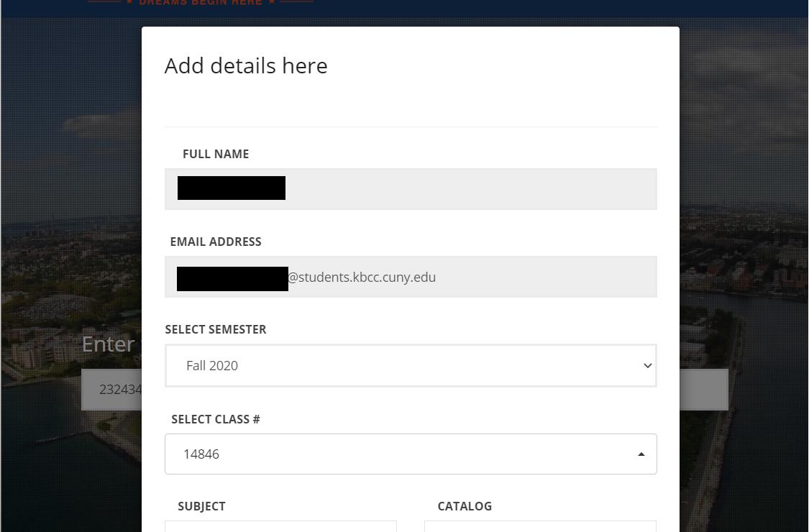Click the SELECT CLASS # label
Viewport: 809px width, 532px height.
click(x=216, y=419)
